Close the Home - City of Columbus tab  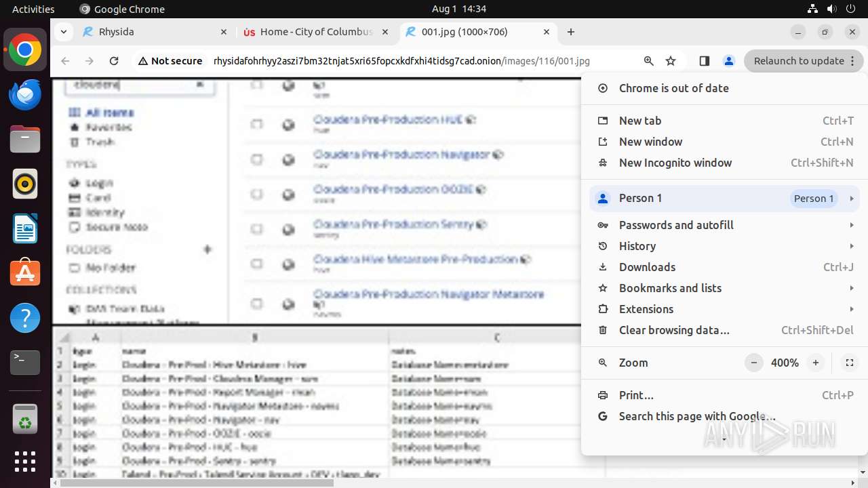click(385, 32)
